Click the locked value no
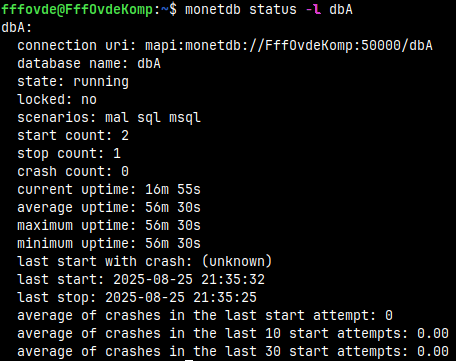Image resolution: width=456 pixels, height=361 pixels. [89, 99]
